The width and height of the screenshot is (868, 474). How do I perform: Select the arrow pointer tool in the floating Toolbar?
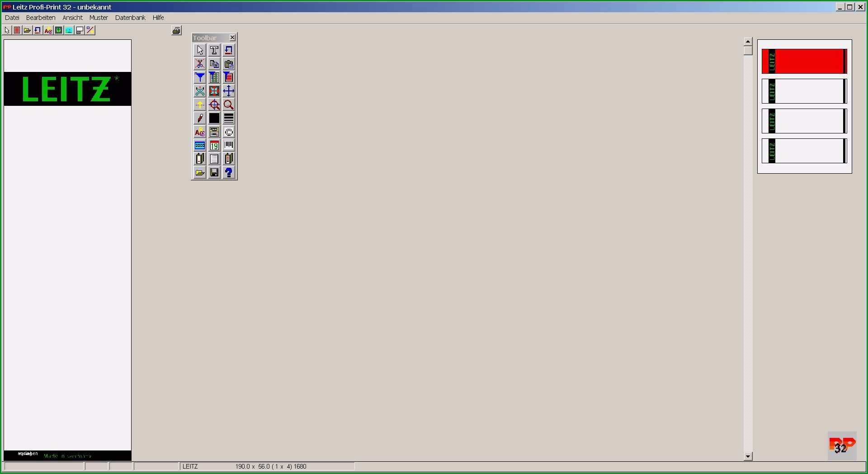200,50
